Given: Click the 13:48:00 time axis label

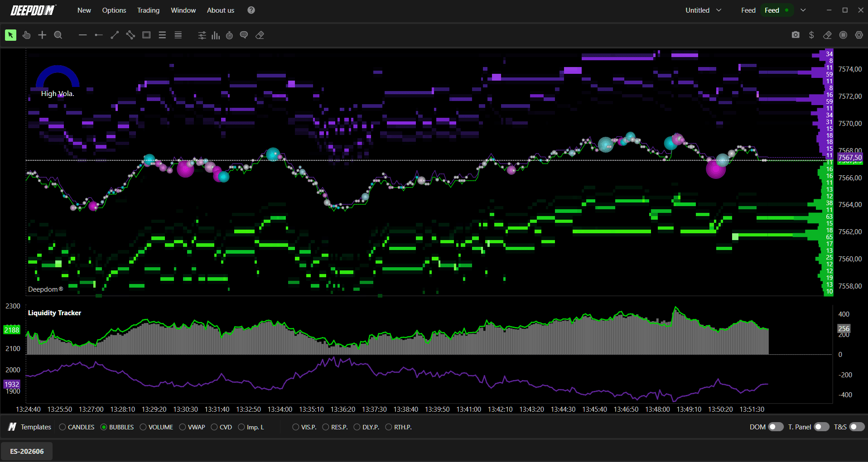Looking at the screenshot, I should (x=657, y=409).
